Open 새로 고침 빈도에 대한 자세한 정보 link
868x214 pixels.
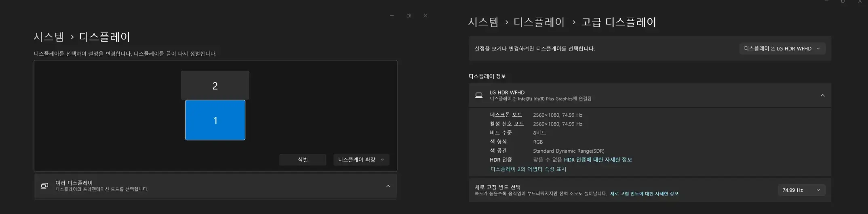coord(644,194)
